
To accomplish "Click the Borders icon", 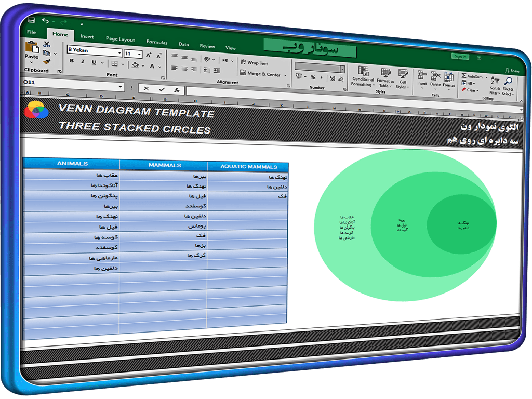I will coord(115,63).
